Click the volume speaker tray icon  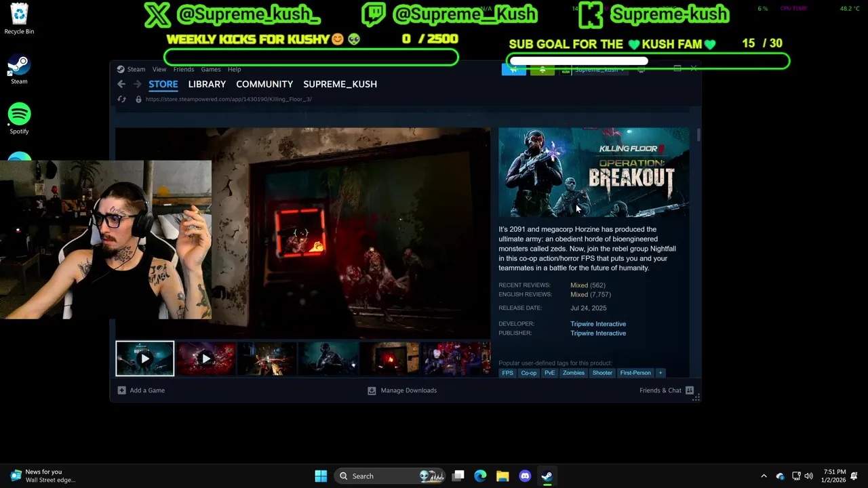coord(808,476)
